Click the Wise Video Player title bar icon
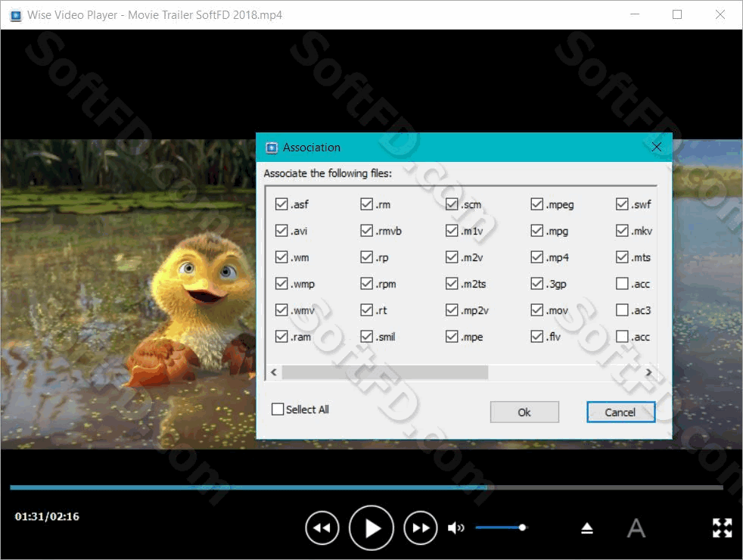This screenshot has width=743, height=560. [16, 15]
